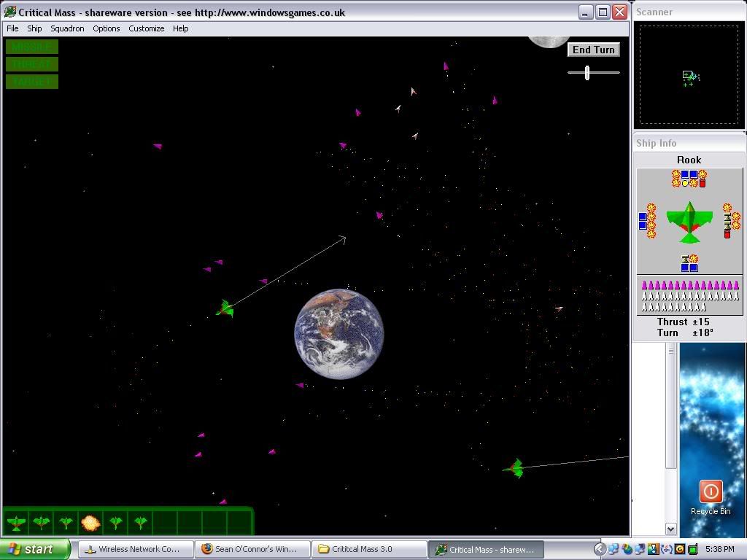Click the 'Turn ±18°' value
This screenshot has height=560, width=747.
click(x=685, y=332)
